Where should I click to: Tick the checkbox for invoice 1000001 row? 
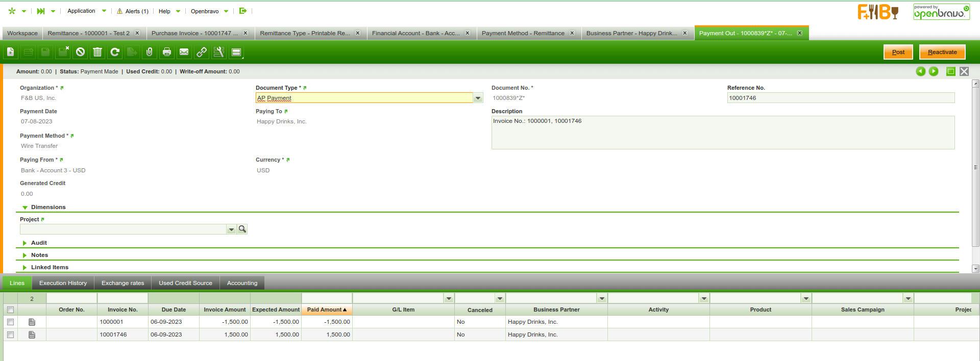pyautogui.click(x=10, y=322)
